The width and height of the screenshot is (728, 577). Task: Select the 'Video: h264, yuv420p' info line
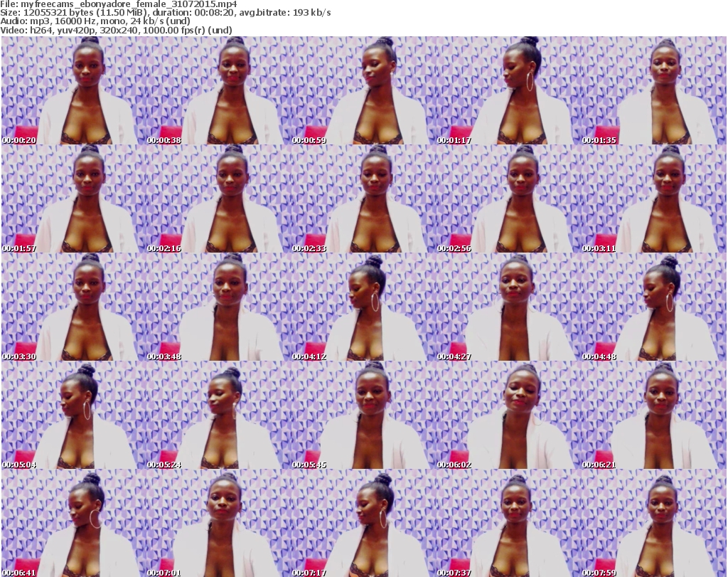pyautogui.click(x=116, y=30)
